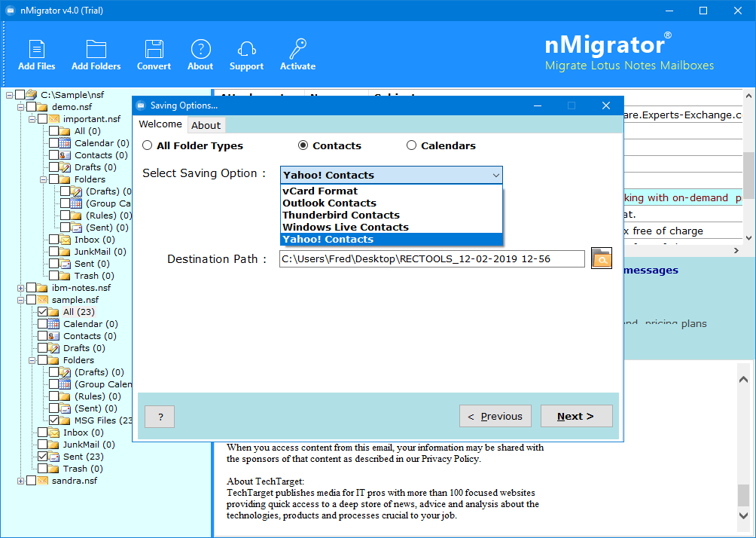Minimize the Saving Options dialog
The image size is (756, 538).
(x=537, y=105)
